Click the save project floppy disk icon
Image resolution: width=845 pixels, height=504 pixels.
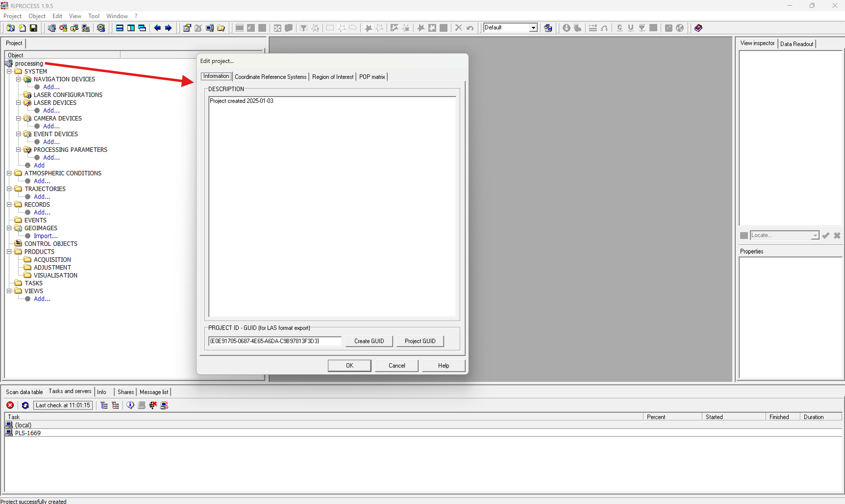click(33, 28)
